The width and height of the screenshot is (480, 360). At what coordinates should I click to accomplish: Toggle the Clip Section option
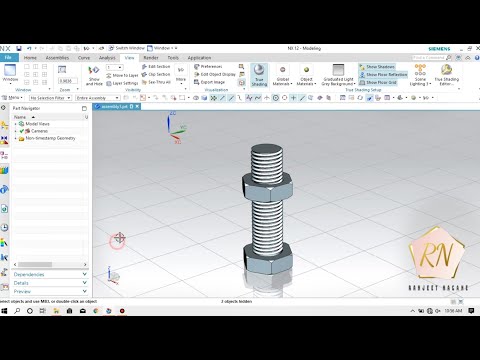point(156,74)
